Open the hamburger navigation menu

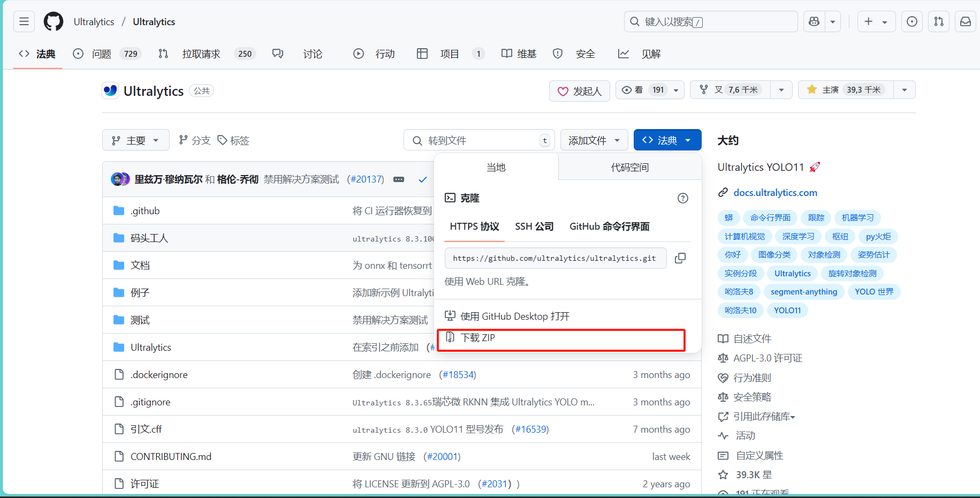24,21
